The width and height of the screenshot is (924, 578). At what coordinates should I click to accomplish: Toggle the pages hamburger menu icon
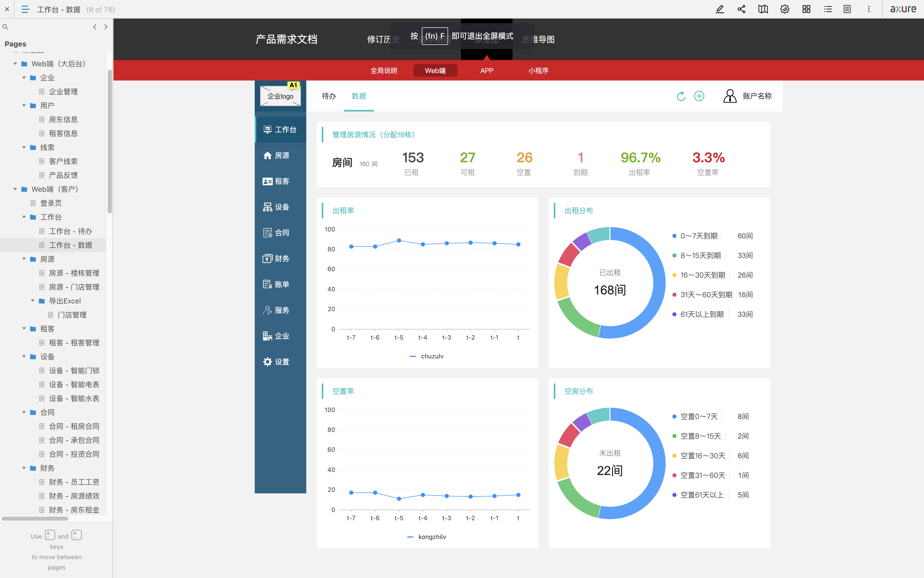tap(25, 9)
